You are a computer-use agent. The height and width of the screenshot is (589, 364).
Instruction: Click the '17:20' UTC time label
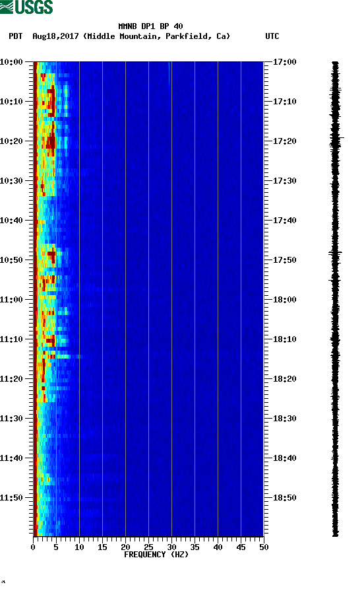(x=284, y=141)
